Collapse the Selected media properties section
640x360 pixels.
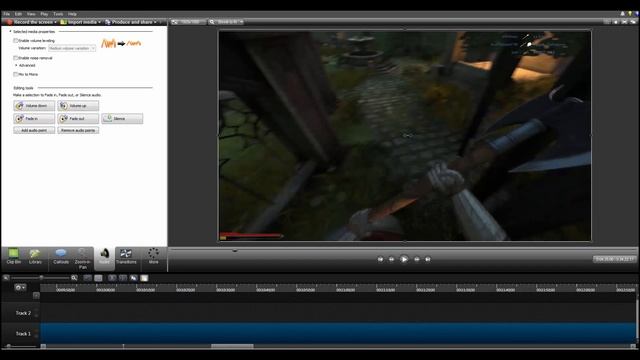pos(10,31)
